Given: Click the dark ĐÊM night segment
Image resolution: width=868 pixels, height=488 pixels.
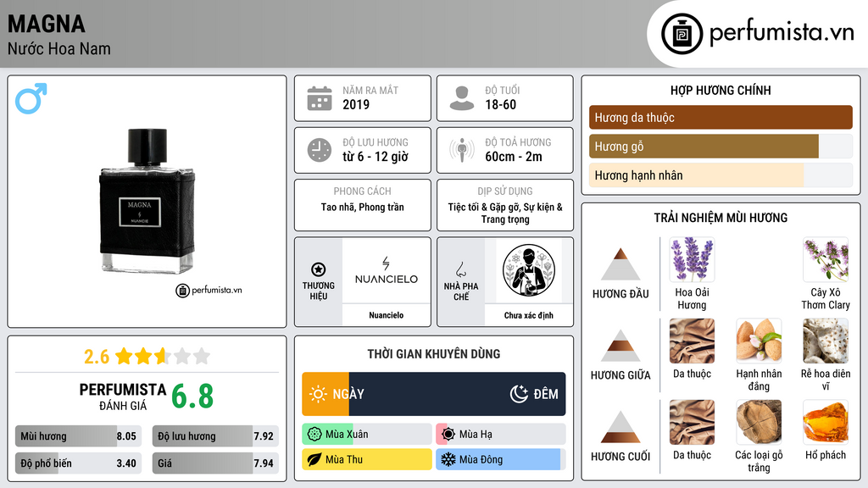Looking at the screenshot, I should (457, 394).
